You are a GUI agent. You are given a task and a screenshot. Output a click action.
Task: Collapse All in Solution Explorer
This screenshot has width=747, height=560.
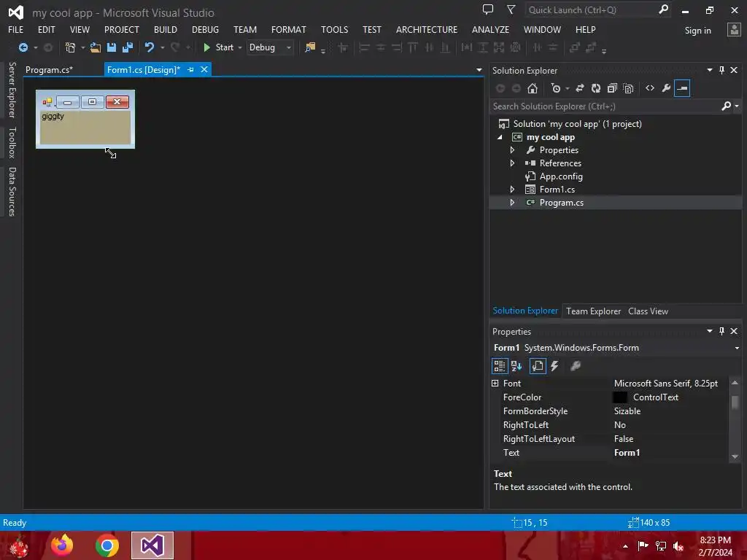[612, 88]
